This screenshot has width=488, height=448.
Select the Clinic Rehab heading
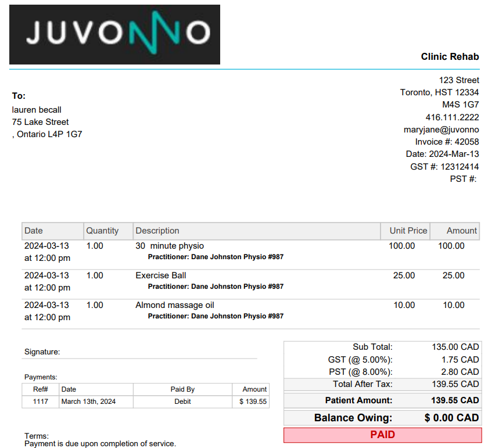click(450, 57)
